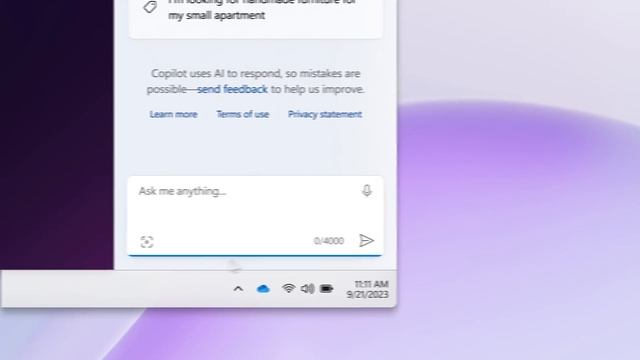The height and width of the screenshot is (360, 640).
Task: Click the '0/4000' character counter text
Action: tap(329, 241)
